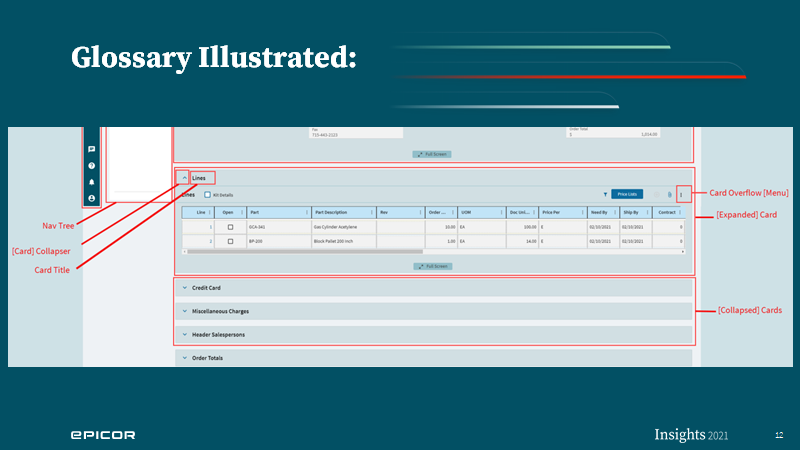Select the GCA-341 part cell
Screen dimensions: 800x450
(279, 227)
